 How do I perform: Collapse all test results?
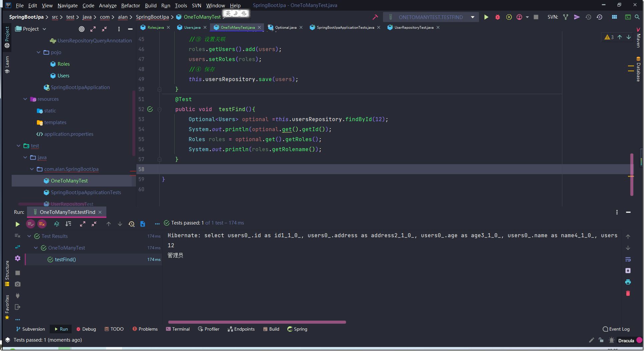[x=94, y=224]
